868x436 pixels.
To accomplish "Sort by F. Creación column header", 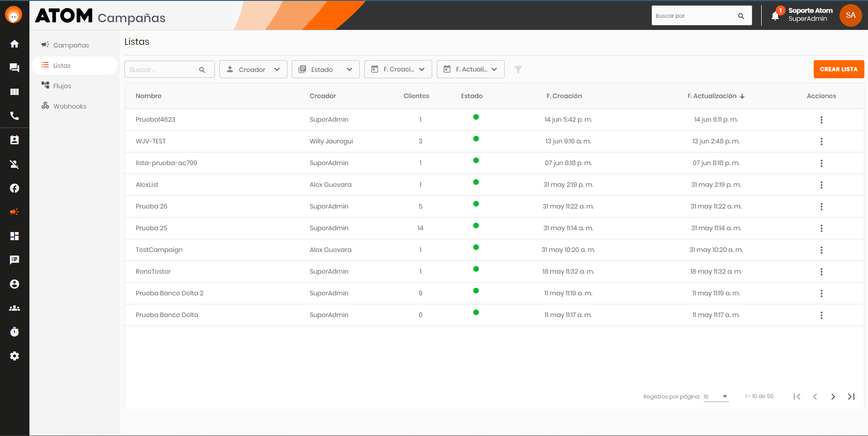I will click(564, 96).
